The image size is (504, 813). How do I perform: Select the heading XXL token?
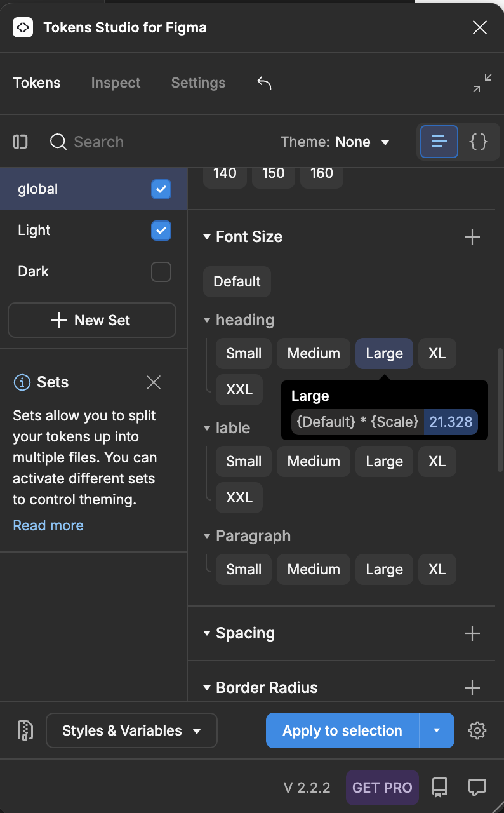pos(239,389)
